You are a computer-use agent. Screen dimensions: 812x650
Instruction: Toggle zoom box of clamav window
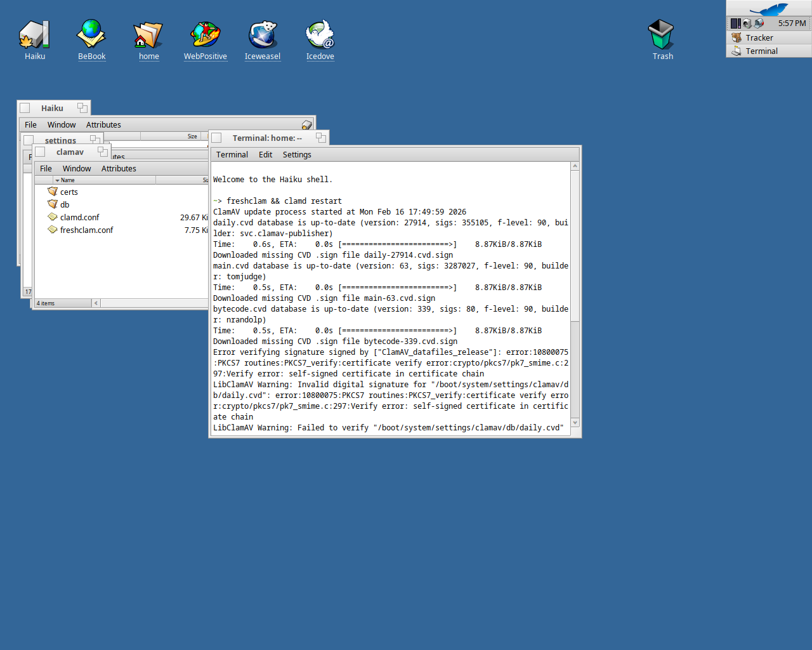(103, 152)
